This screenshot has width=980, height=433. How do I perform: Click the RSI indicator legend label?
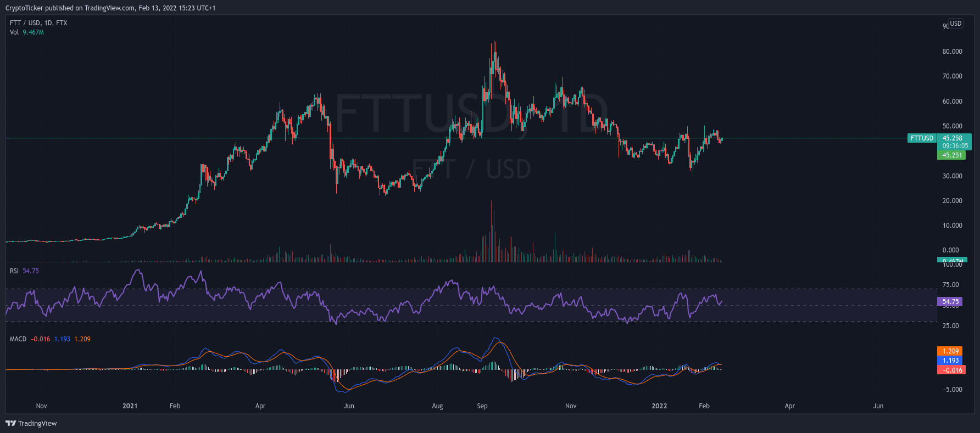pyautogui.click(x=14, y=271)
